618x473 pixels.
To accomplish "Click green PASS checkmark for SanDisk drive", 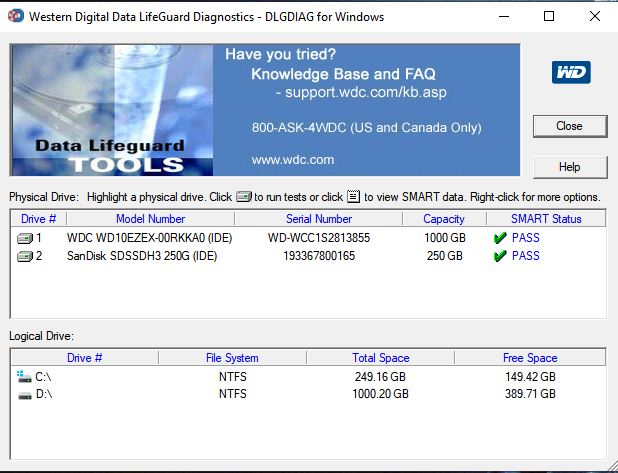I will [500, 256].
